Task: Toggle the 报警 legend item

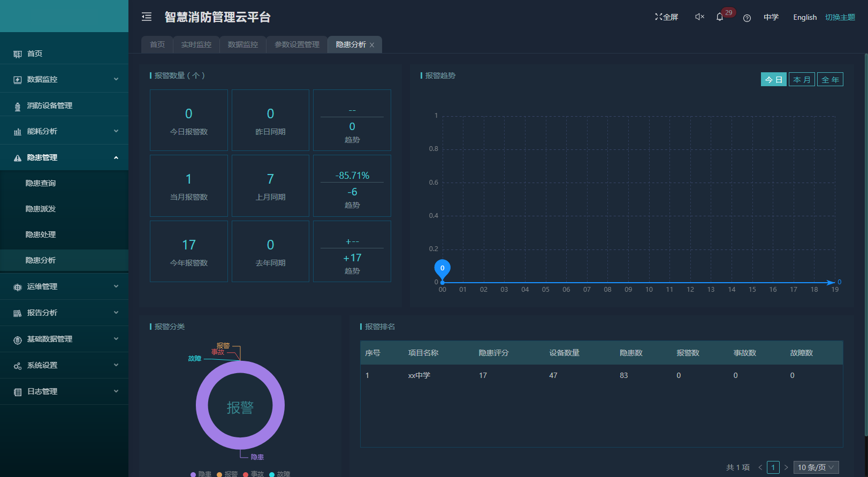Action: click(227, 474)
